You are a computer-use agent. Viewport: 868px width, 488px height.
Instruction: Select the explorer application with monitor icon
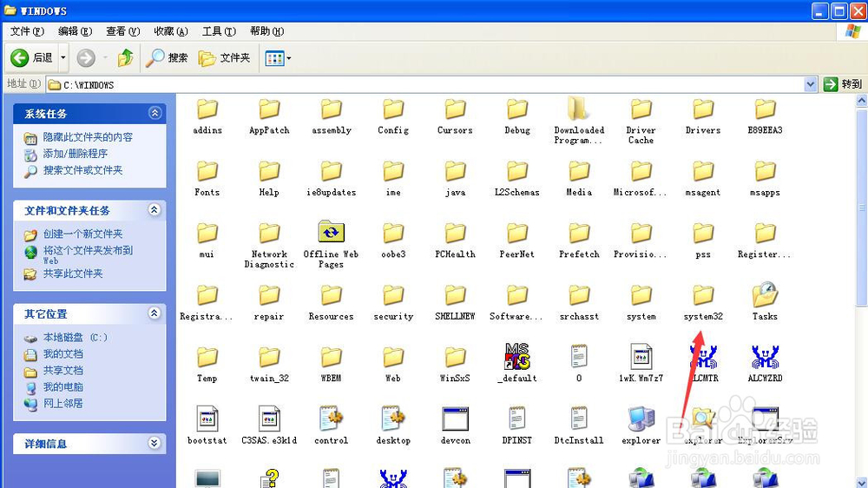(641, 426)
